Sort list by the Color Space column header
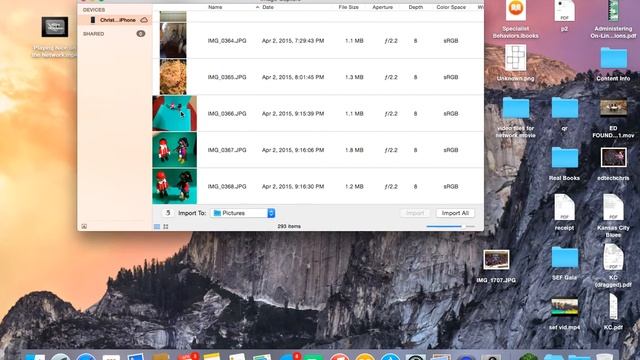This screenshot has height=360, width=640. coord(451,7)
